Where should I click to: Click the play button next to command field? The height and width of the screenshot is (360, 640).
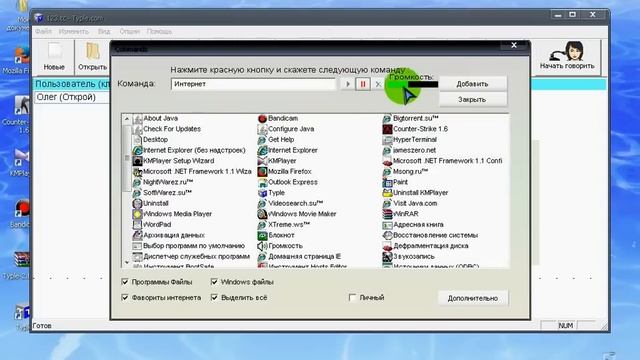point(348,84)
